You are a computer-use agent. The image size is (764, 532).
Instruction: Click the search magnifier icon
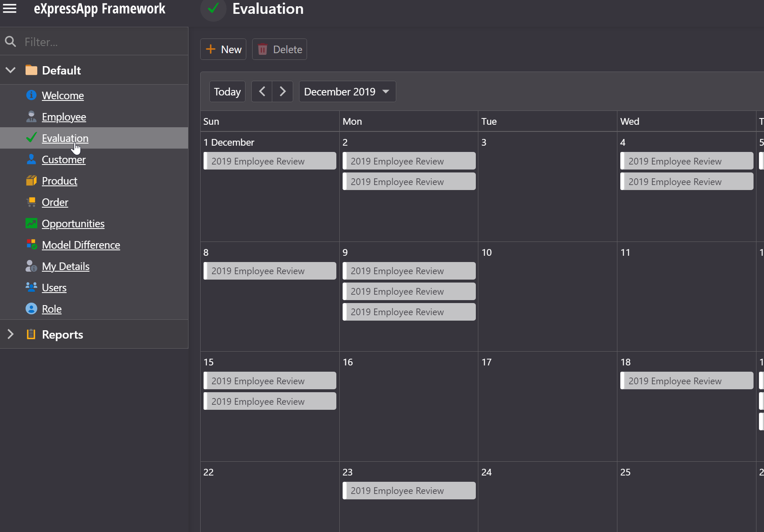[x=10, y=41]
